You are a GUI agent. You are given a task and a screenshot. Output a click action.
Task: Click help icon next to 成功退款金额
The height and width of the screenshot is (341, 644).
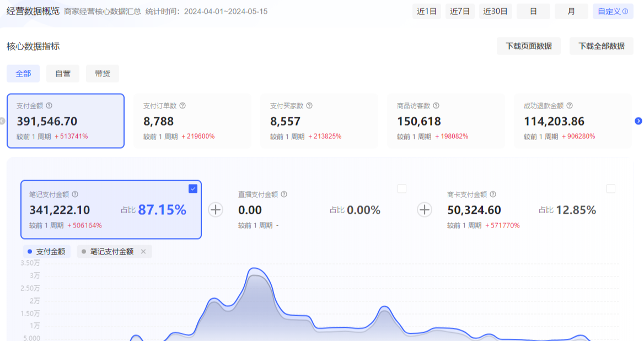tap(570, 106)
